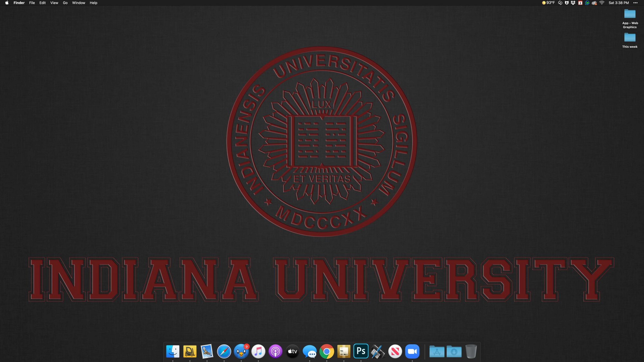Image resolution: width=644 pixels, height=362 pixels.
Task: Click the circular checkmark sync status icon
Action: (x=560, y=3)
